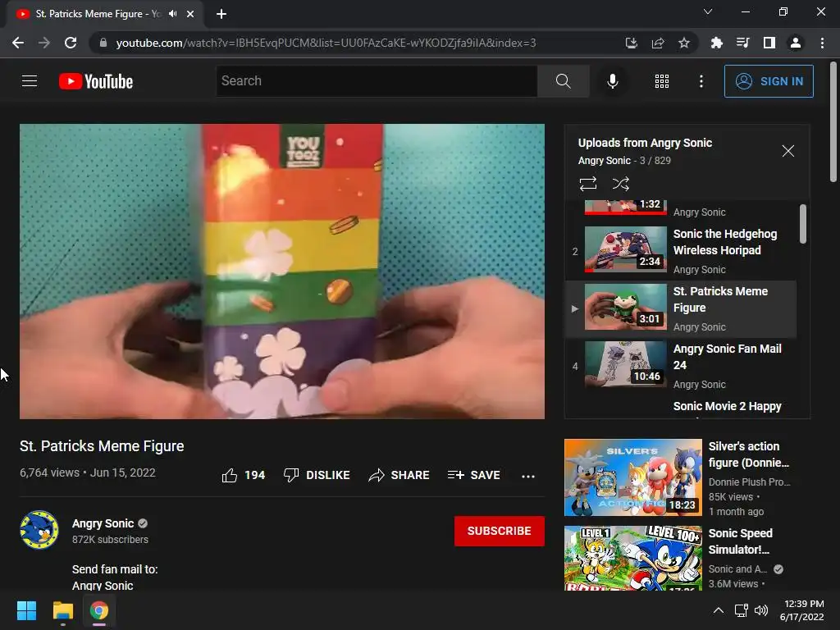Open the YouTube hamburger guide menu
Viewport: 840px width, 630px height.
30,81
